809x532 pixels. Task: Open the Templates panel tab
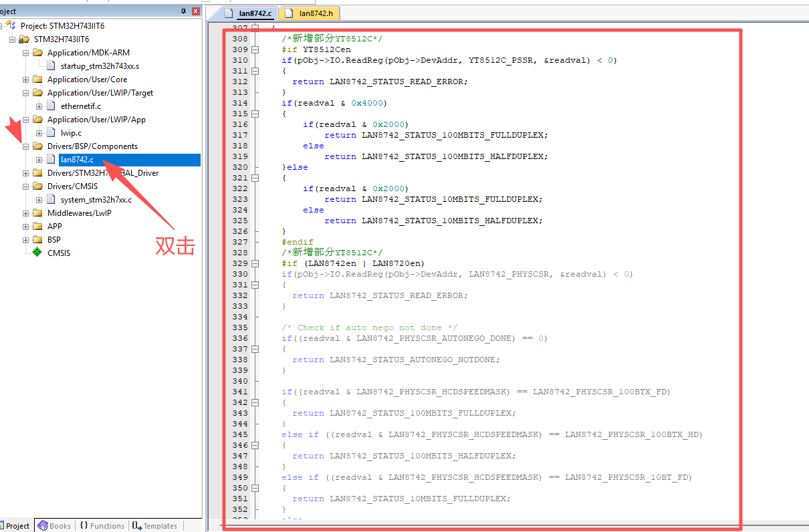click(154, 526)
